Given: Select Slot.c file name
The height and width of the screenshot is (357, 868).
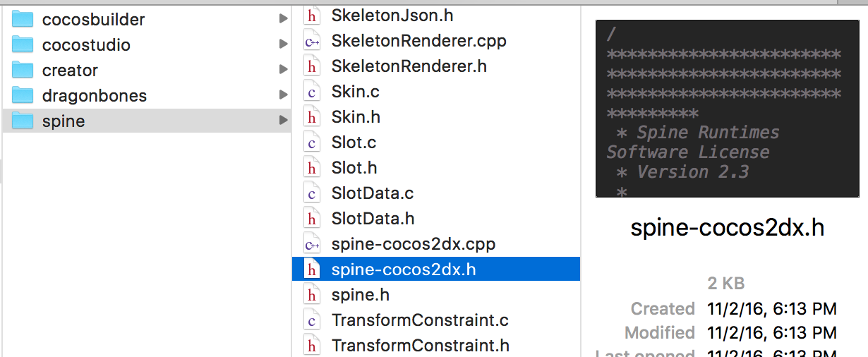Looking at the screenshot, I should [x=354, y=143].
